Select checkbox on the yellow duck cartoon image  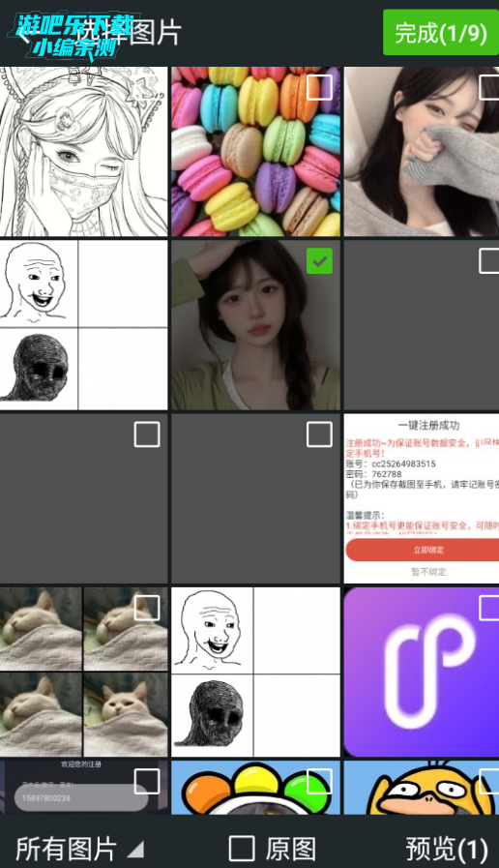tap(490, 782)
